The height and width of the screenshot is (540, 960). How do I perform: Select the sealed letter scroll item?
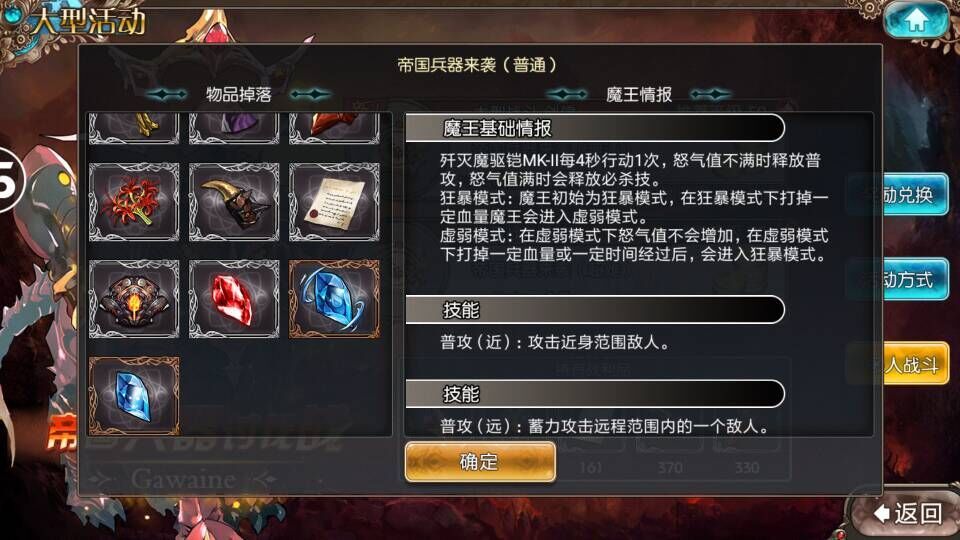[x=334, y=201]
